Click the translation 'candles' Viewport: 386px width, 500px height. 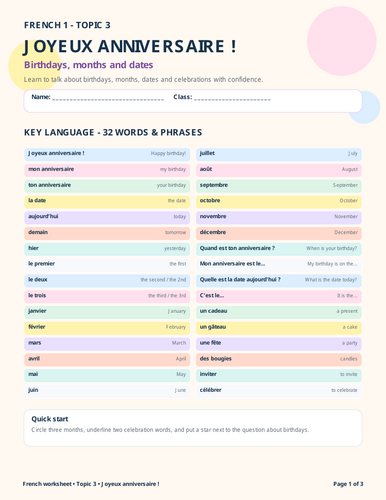point(349,359)
